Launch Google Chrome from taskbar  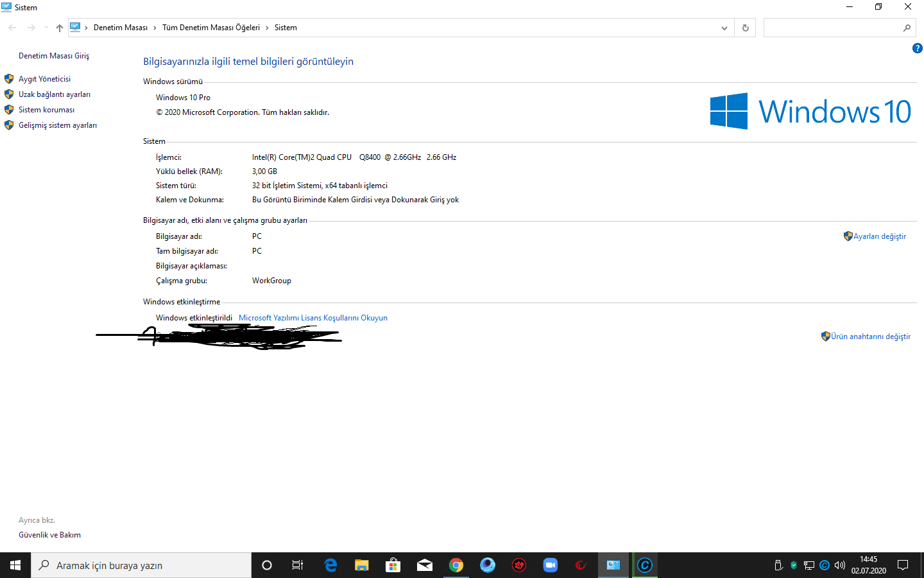pos(456,565)
